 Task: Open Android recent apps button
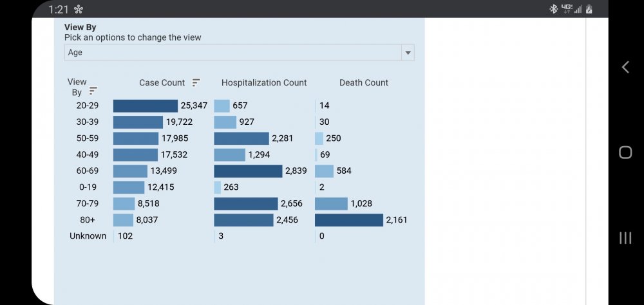point(625,237)
